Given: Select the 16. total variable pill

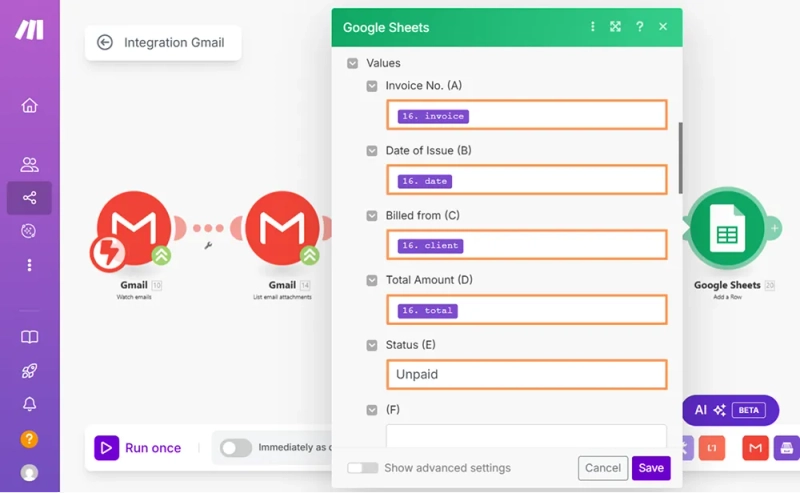Looking at the screenshot, I should pyautogui.click(x=428, y=310).
